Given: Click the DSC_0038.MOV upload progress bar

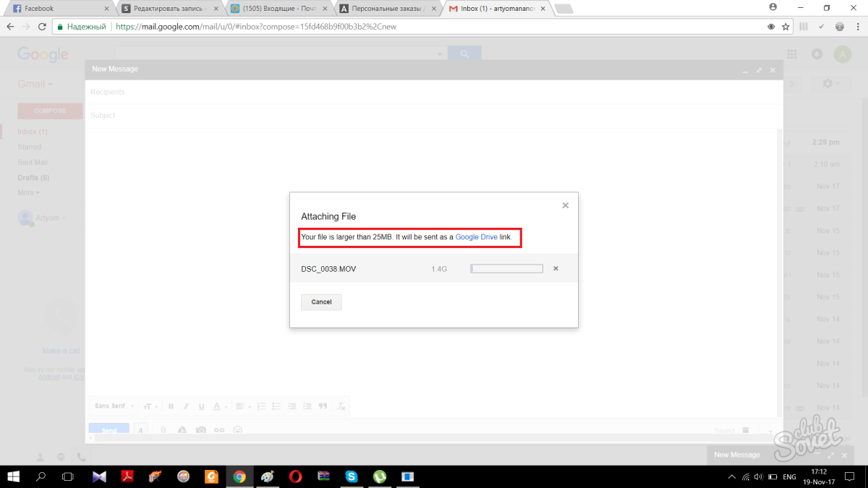Looking at the screenshot, I should (506, 269).
